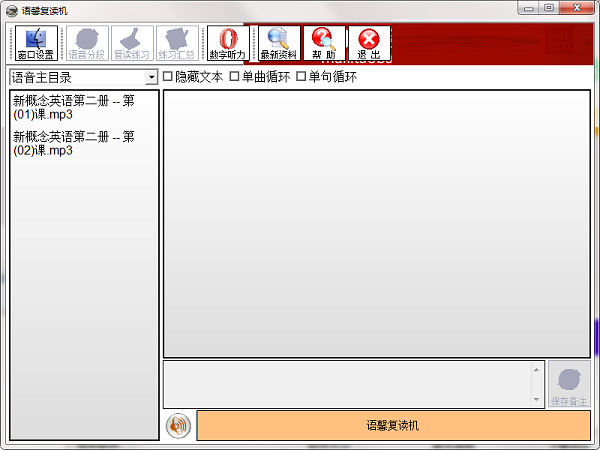This screenshot has width=600, height=450.
Task: Click the round speaker sound icon
Action: [x=178, y=425]
